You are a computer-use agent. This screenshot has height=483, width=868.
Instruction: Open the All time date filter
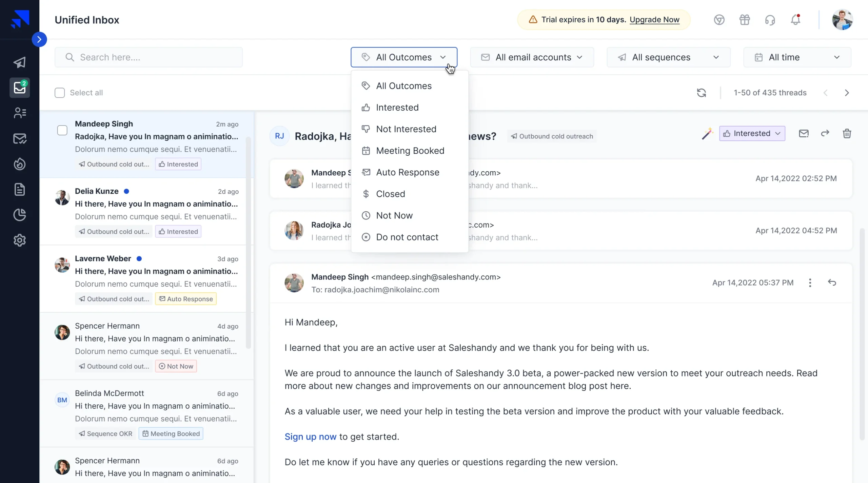797,57
